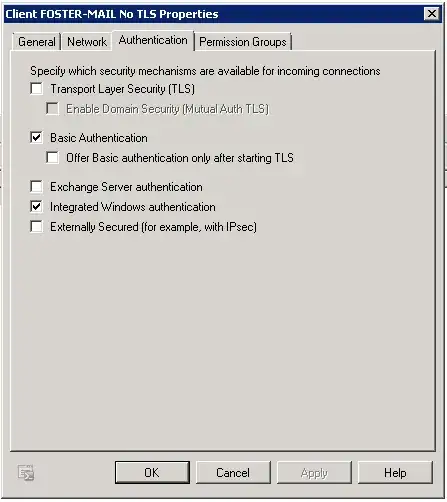The height and width of the screenshot is (502, 447).
Task: Click the Integrated Windows authentication label
Action: click(x=133, y=207)
